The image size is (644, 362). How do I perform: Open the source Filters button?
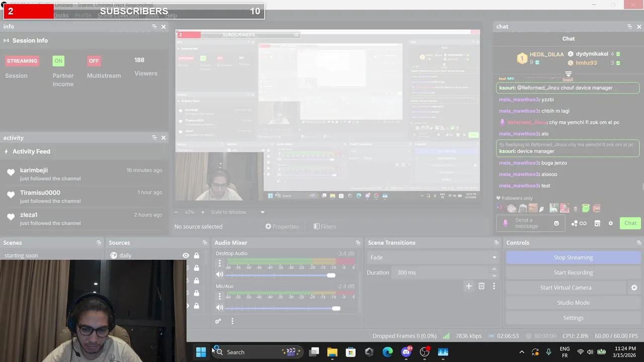pos(325,227)
